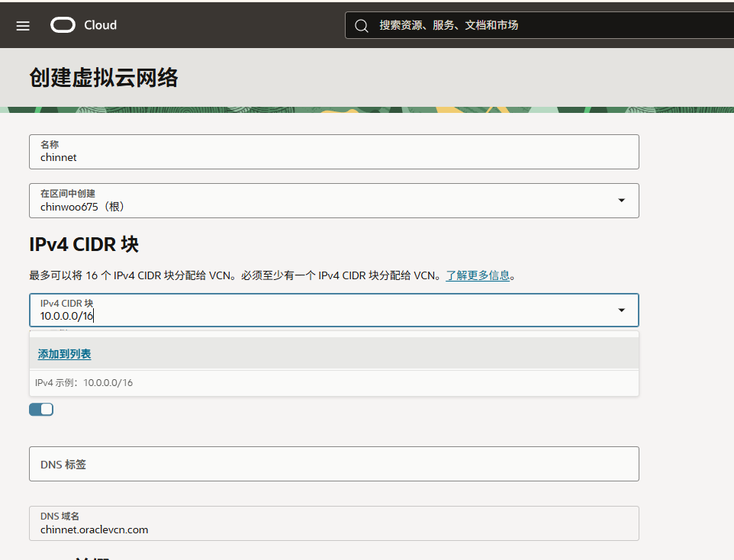Viewport: 734px width, 560px height.
Task: Open the hamburger navigation menu
Action: click(23, 25)
